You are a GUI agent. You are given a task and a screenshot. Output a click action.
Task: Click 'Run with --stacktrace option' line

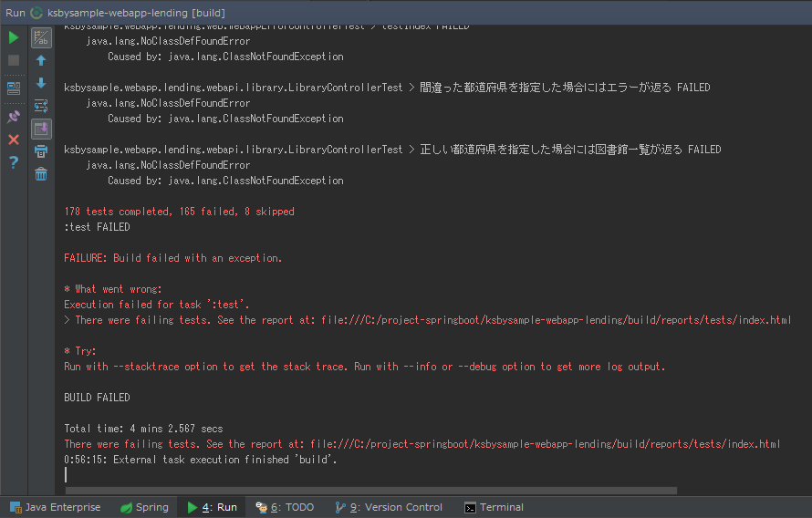tap(365, 367)
